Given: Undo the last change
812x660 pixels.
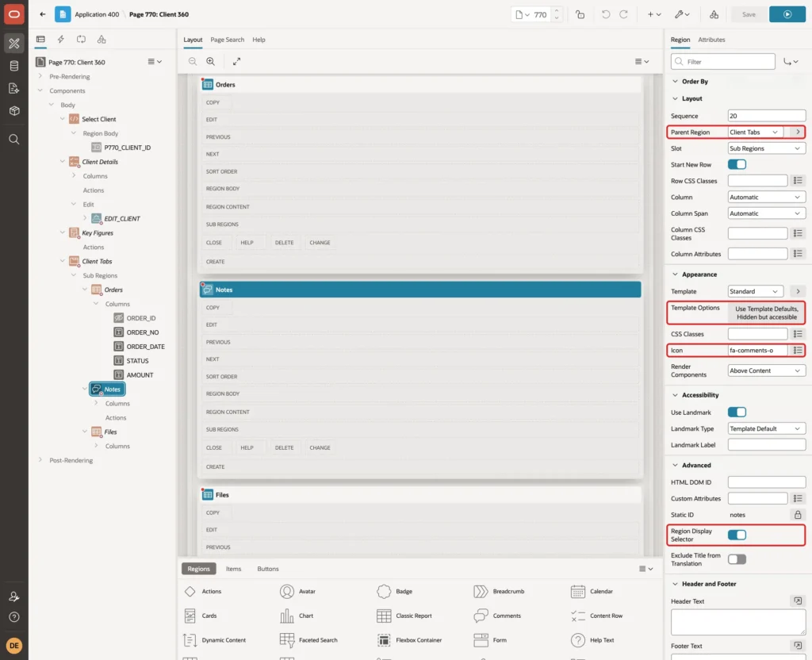Looking at the screenshot, I should click(x=605, y=14).
